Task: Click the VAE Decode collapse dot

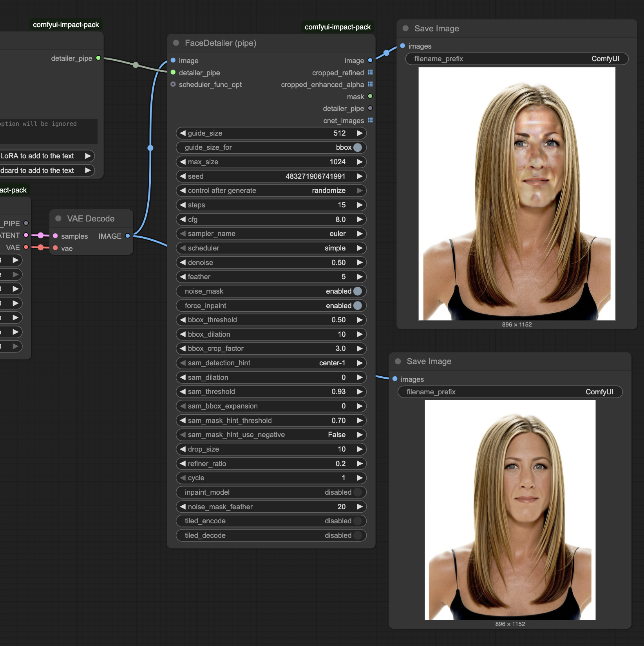Action: pos(58,218)
